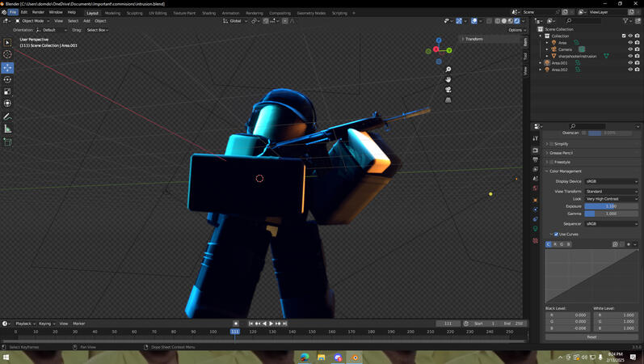Open the Output properties tab icon

[x=535, y=159]
